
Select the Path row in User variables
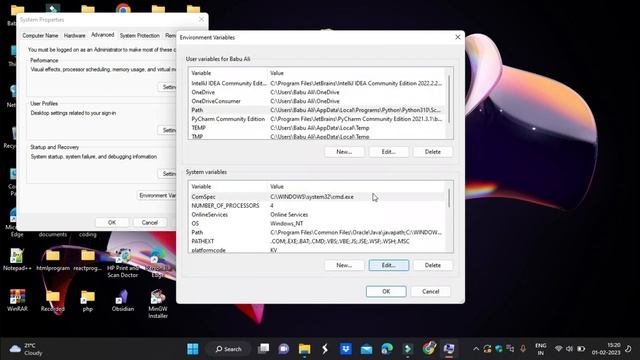[317, 110]
